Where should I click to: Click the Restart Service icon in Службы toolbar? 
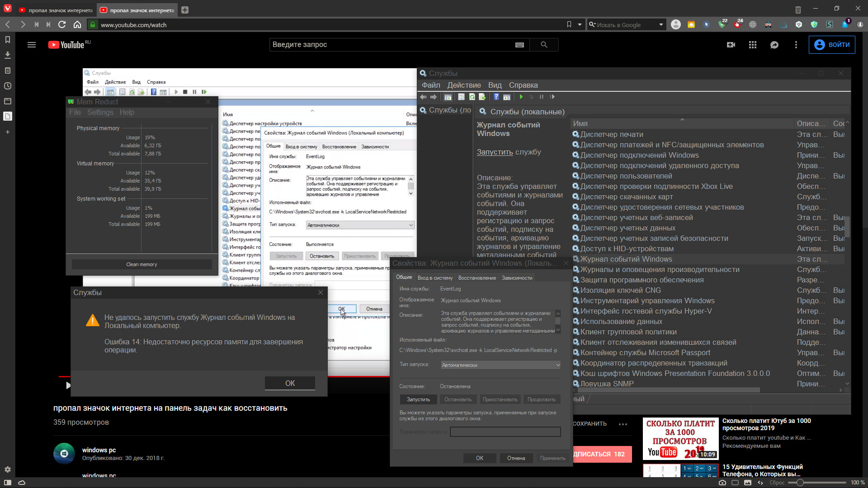point(552,97)
